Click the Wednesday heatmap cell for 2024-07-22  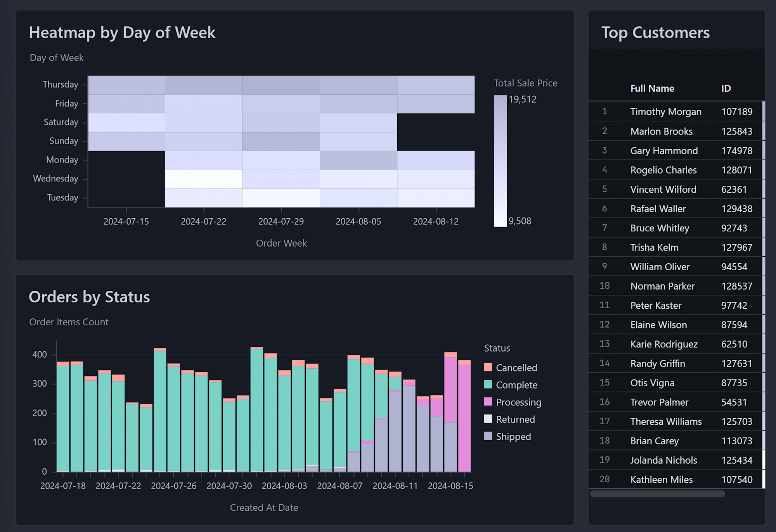tap(204, 179)
